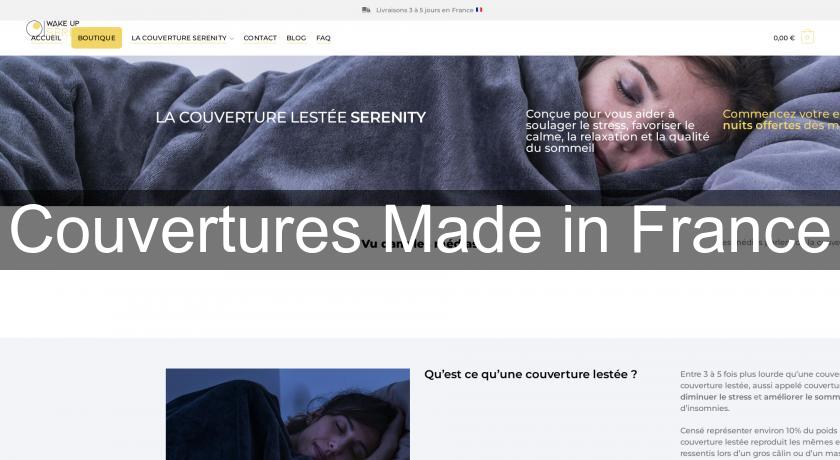The image size is (840, 460).
Task: Go to the Boutique page
Action: pos(96,38)
